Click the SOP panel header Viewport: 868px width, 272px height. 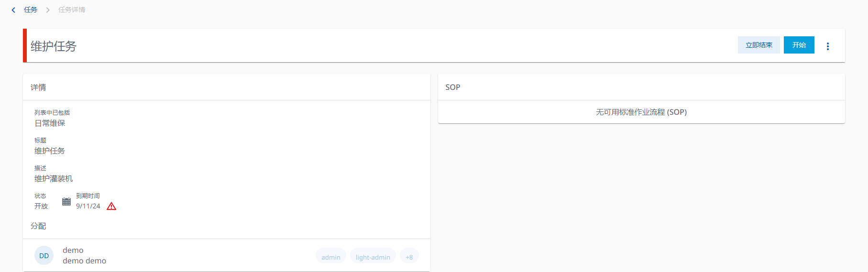pos(453,87)
